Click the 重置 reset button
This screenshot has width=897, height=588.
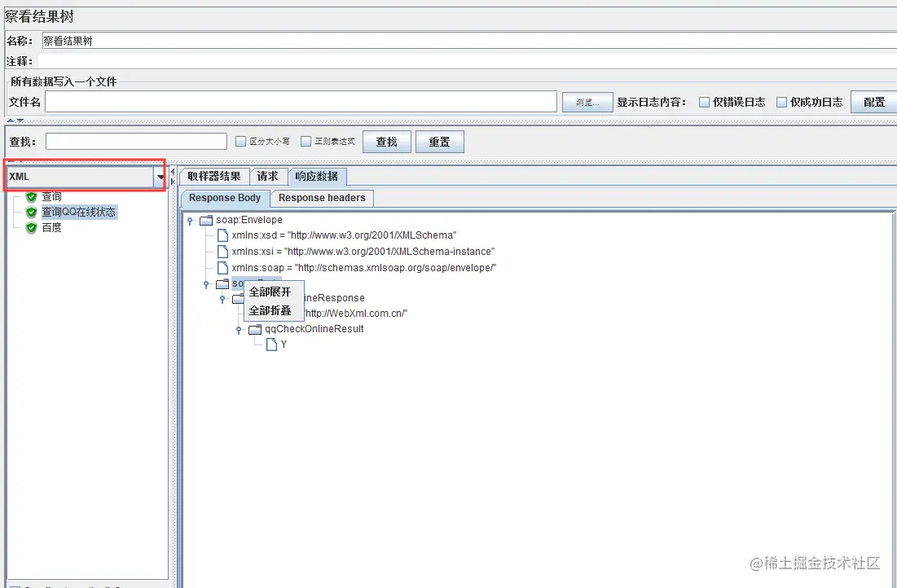[x=440, y=142]
